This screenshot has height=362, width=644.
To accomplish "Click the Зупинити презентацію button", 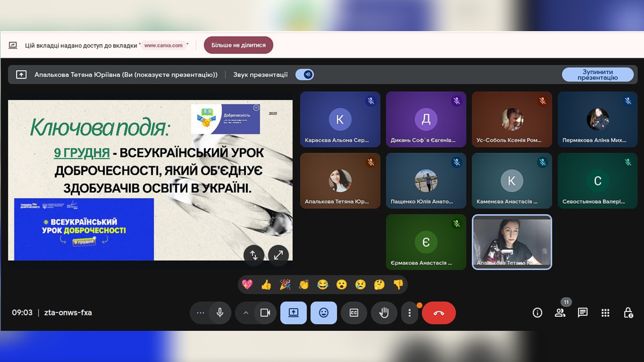I will [597, 75].
